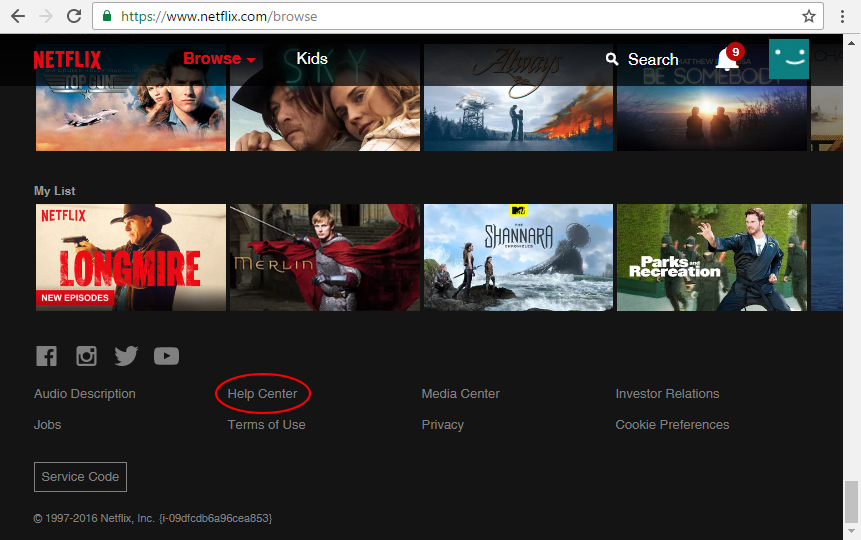Select the Parks and Recreation thumbnail
Image resolution: width=861 pixels, height=540 pixels.
click(x=712, y=258)
